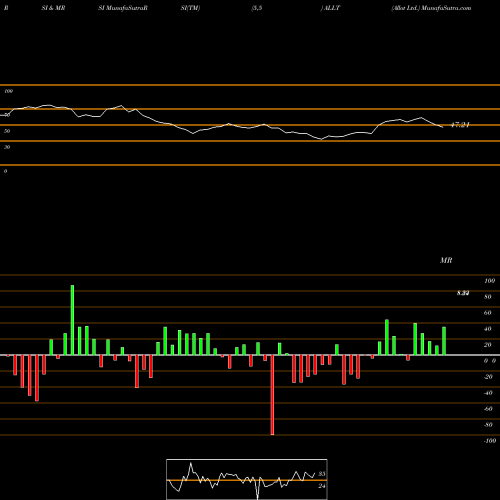Screen dimensions: 500x500
Task: Click the MR axis label 40
Action: pyautogui.click(x=488, y=329)
